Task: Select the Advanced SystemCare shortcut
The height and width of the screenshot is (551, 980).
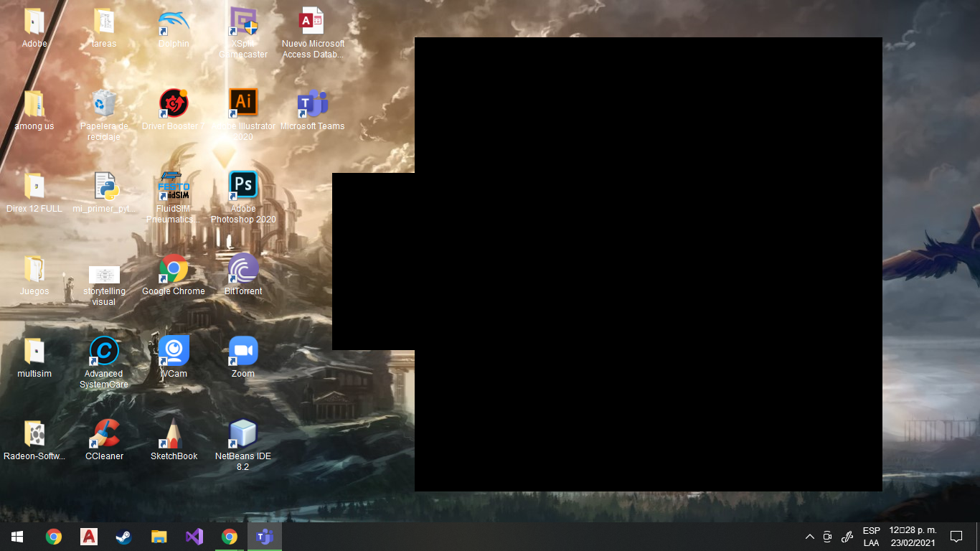Action: click(x=104, y=364)
